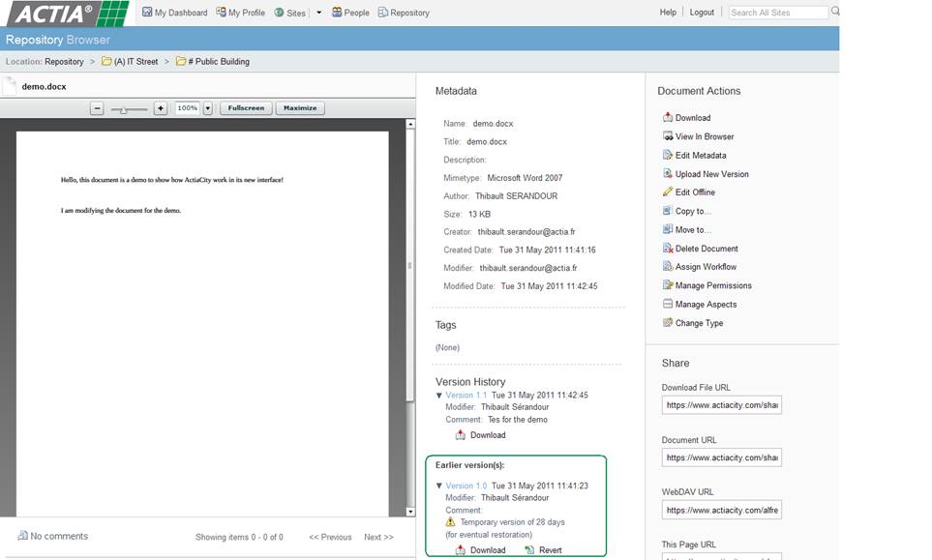The image size is (932, 560).
Task: Click the Upload New Version icon
Action: click(x=667, y=174)
